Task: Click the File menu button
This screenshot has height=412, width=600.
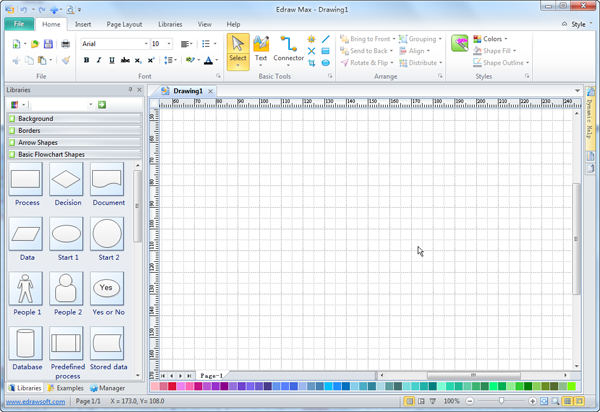Action: [18, 23]
